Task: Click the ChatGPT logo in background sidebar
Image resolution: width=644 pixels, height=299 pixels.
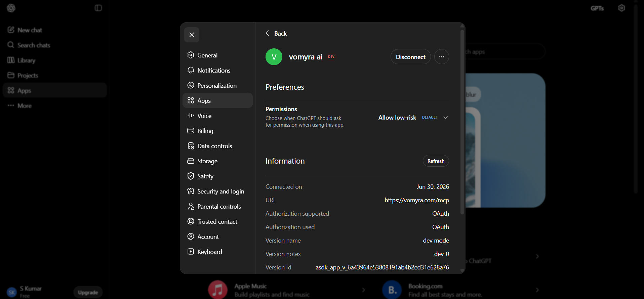Action: point(11,8)
